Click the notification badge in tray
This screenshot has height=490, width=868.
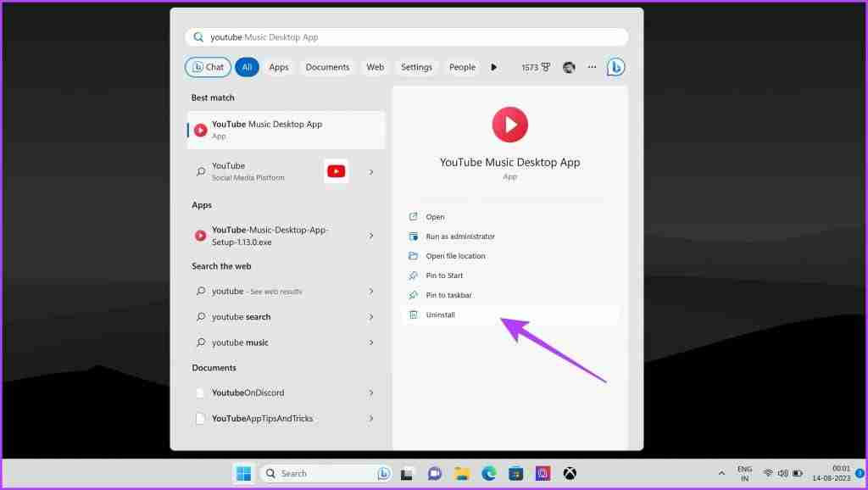(x=860, y=473)
